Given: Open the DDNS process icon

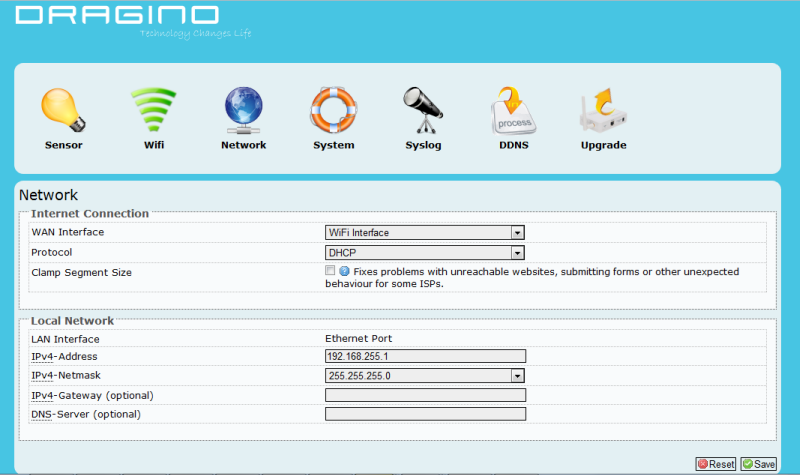Looking at the screenshot, I should (x=513, y=110).
